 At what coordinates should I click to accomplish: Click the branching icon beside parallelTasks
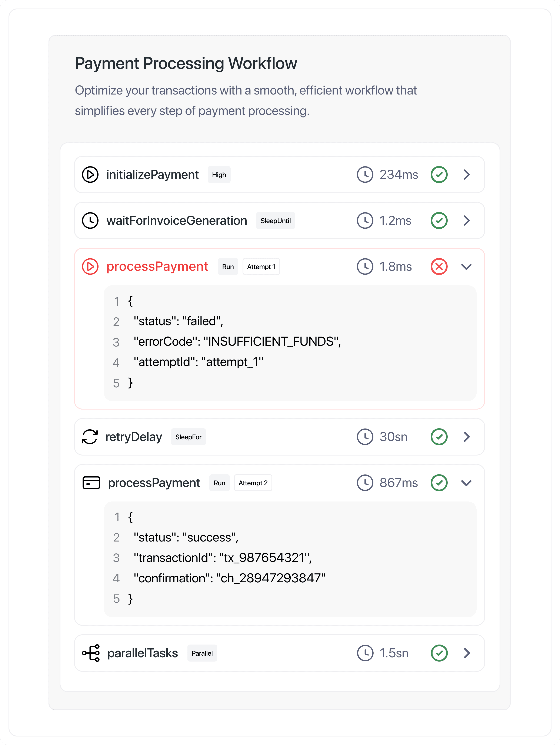[x=91, y=653]
